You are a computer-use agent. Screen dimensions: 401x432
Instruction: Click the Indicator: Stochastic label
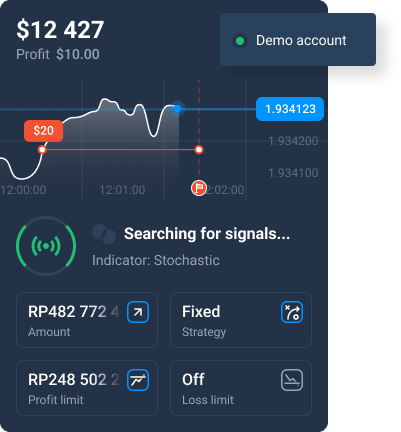click(x=156, y=260)
